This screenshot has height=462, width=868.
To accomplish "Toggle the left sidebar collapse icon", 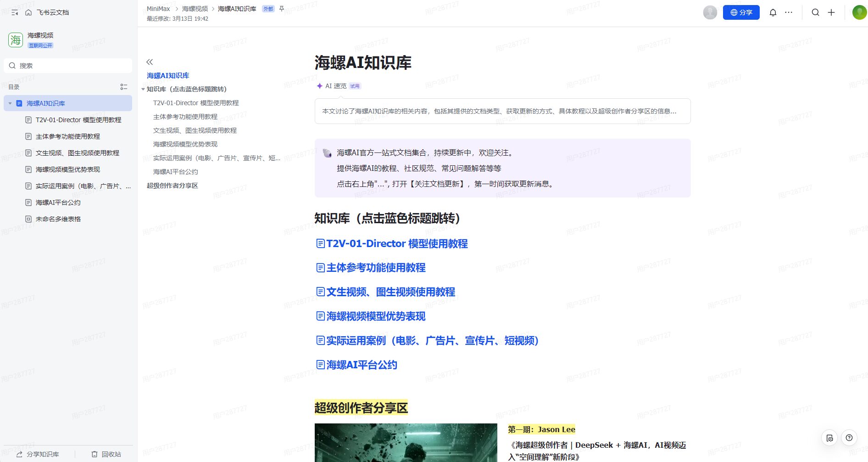I will [x=15, y=12].
